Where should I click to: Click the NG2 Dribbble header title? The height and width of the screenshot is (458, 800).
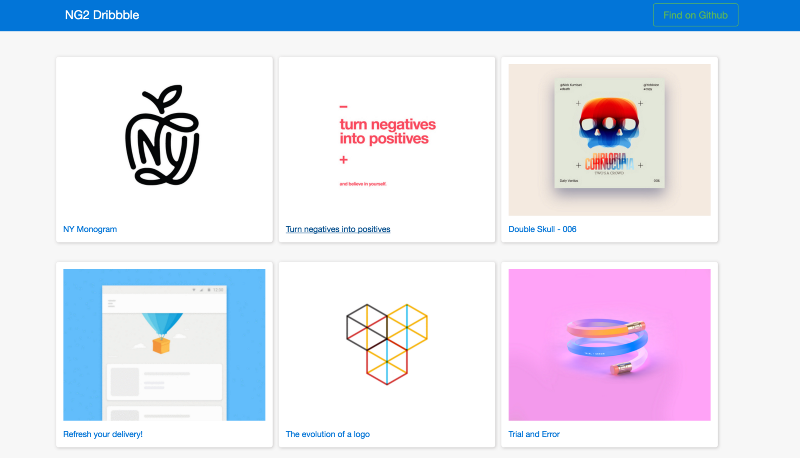click(x=102, y=15)
